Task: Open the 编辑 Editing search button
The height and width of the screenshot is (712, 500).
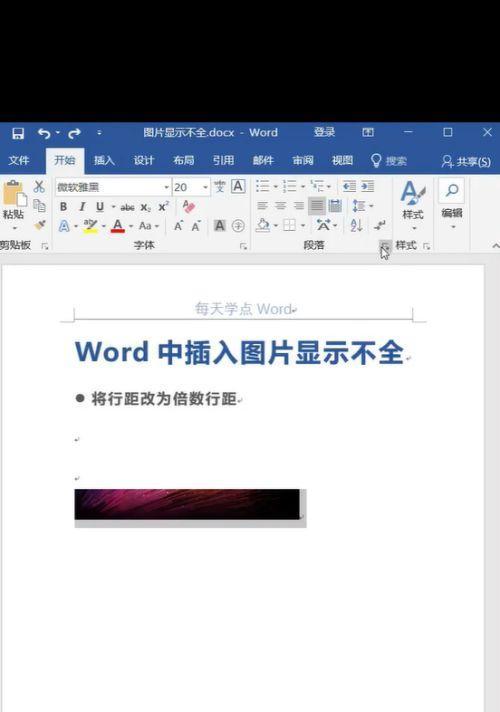Action: coord(452,204)
